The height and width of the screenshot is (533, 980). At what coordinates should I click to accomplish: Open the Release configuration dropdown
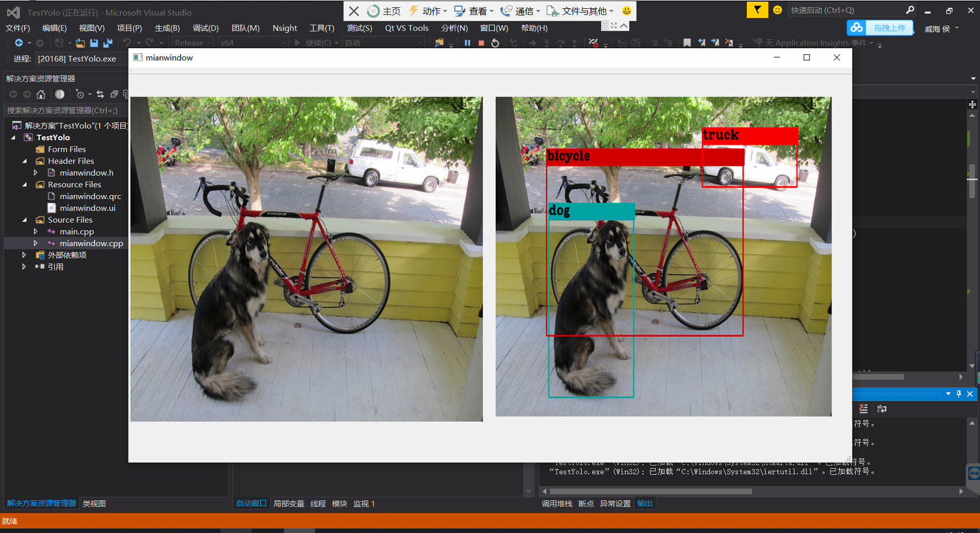191,43
